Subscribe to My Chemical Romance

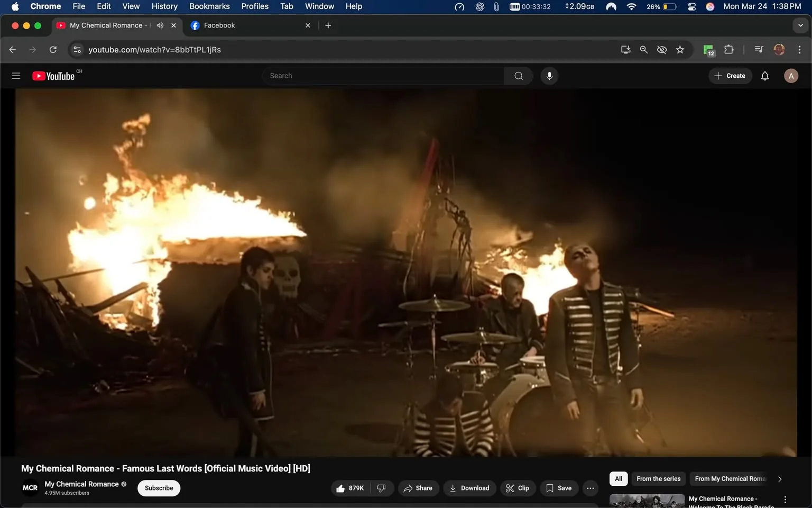click(158, 488)
